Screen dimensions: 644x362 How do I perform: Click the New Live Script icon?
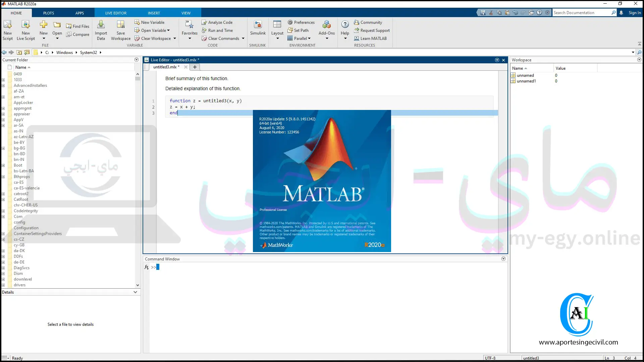point(26,30)
